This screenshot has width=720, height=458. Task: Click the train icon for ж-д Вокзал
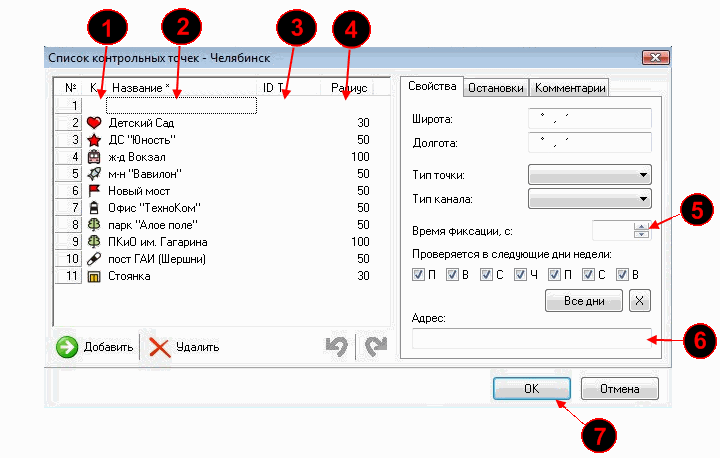coord(95,157)
